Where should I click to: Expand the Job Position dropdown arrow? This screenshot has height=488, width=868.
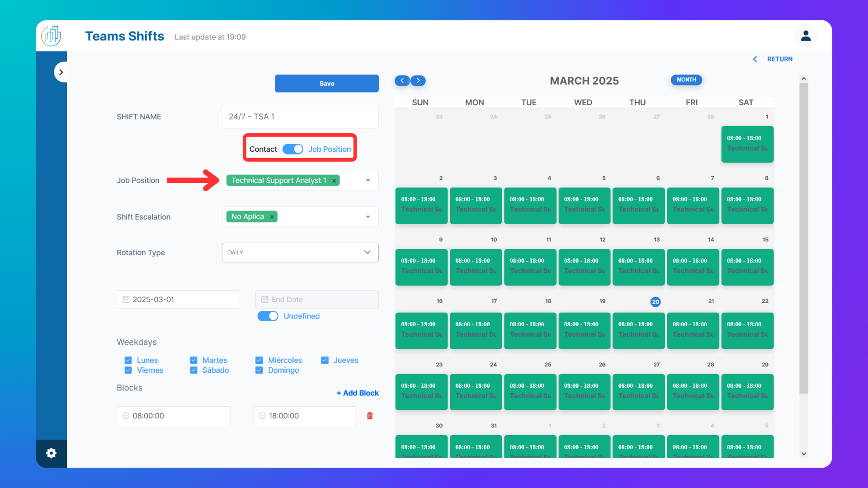pyautogui.click(x=368, y=180)
